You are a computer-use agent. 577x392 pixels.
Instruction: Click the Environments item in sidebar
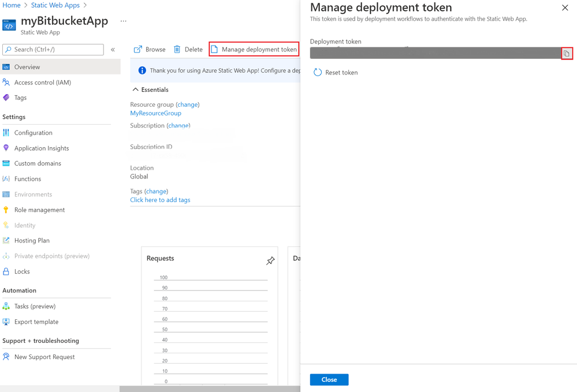point(33,194)
